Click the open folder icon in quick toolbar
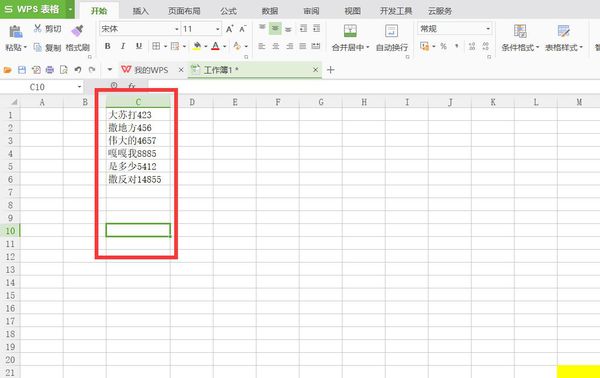600x378 pixels. 8,70
